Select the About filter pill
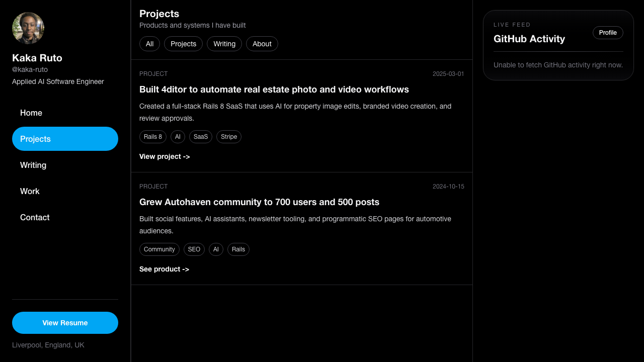The image size is (644, 362). point(262,44)
